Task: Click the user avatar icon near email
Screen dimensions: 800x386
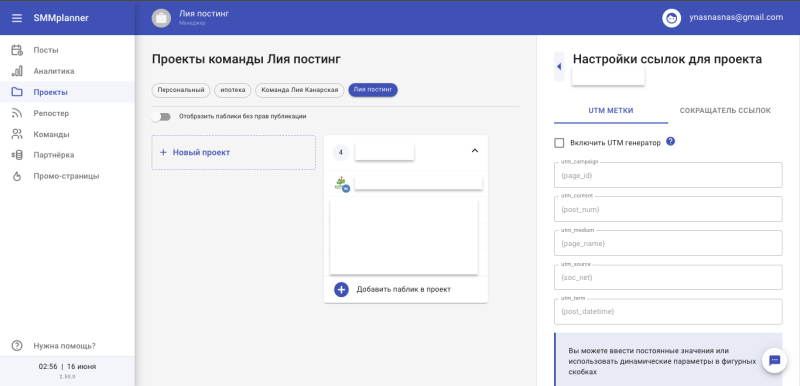Action: (672, 18)
